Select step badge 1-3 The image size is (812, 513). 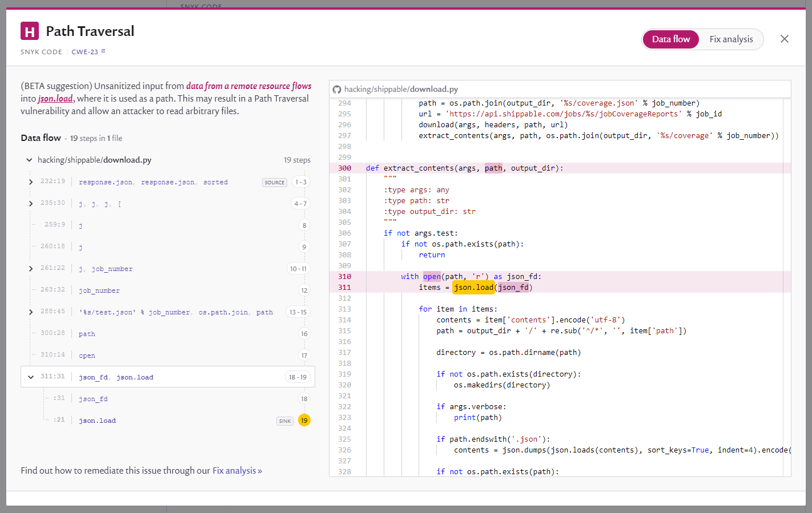[x=301, y=182]
